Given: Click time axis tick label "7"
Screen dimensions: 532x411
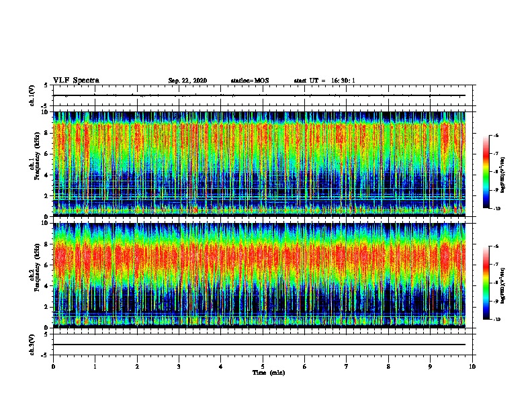Looking at the screenshot, I should [347, 367].
